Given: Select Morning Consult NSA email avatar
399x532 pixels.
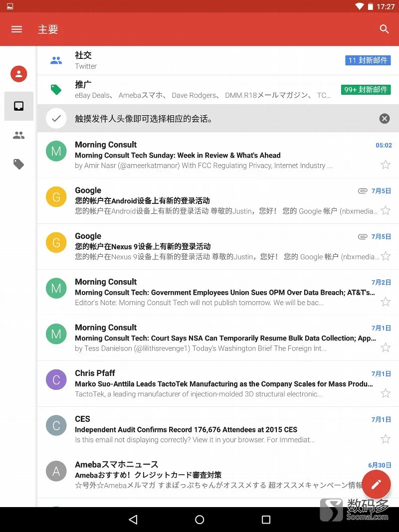Looking at the screenshot, I should 56,334.
